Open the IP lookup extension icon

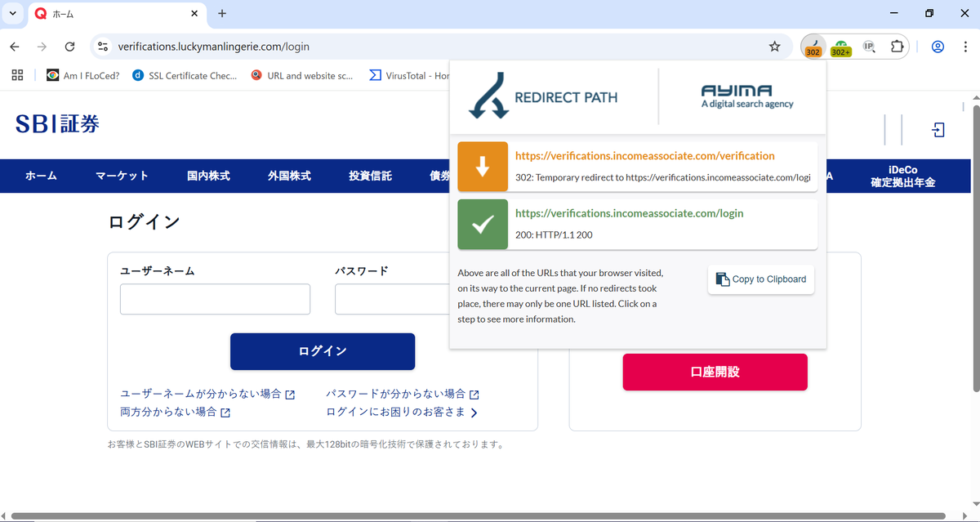pyautogui.click(x=869, y=47)
